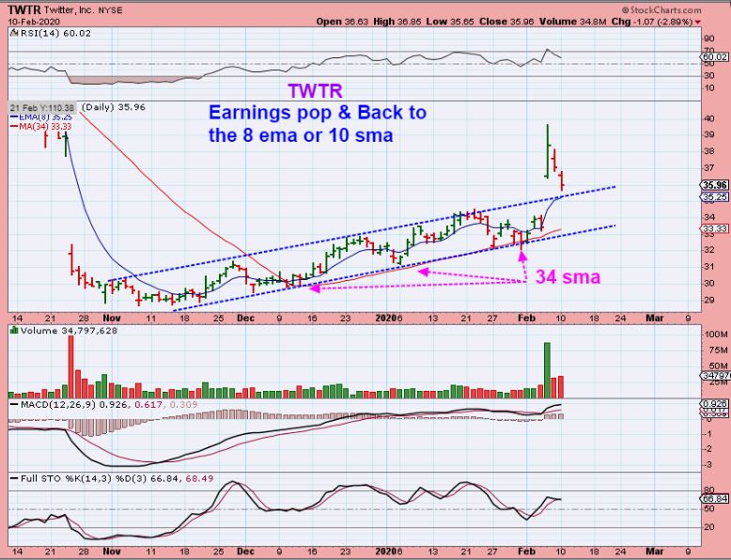Click the EMA(8) 35.25 legend text

pyautogui.click(x=46, y=117)
